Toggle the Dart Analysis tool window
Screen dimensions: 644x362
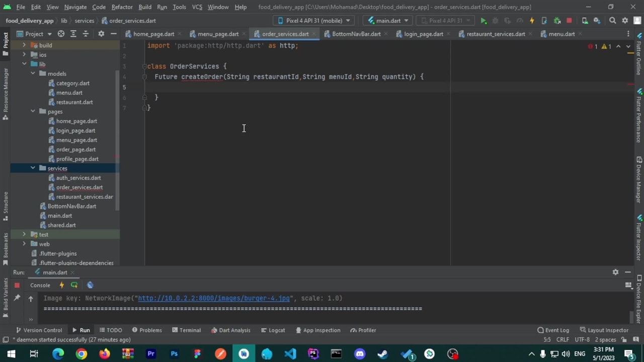click(x=230, y=330)
